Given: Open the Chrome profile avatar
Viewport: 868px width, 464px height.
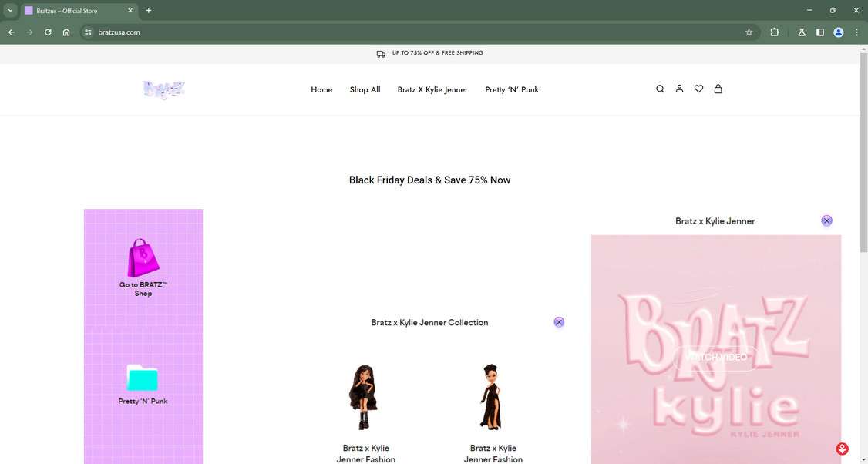Looking at the screenshot, I should pyautogui.click(x=839, y=32).
